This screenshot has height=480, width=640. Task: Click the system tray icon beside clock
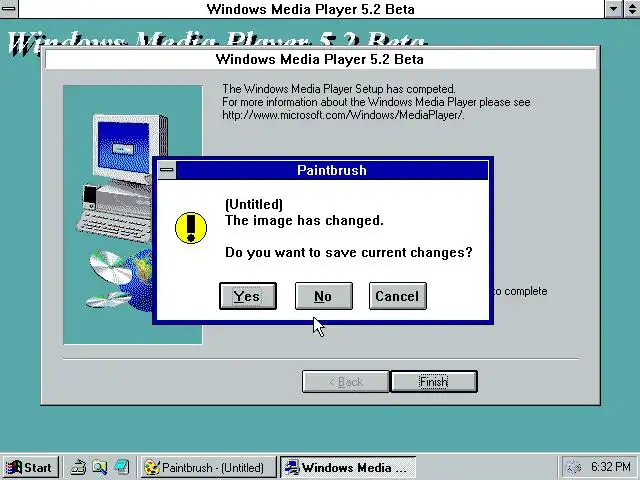pos(573,467)
